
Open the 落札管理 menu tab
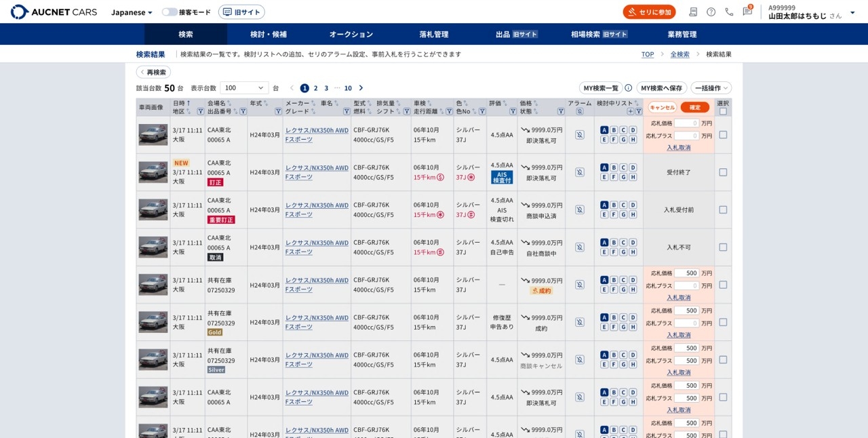[x=434, y=35]
